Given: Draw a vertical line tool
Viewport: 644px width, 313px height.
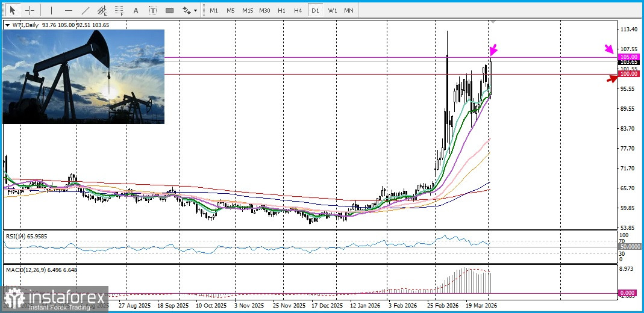Looking at the screenshot, I should tap(51, 10).
